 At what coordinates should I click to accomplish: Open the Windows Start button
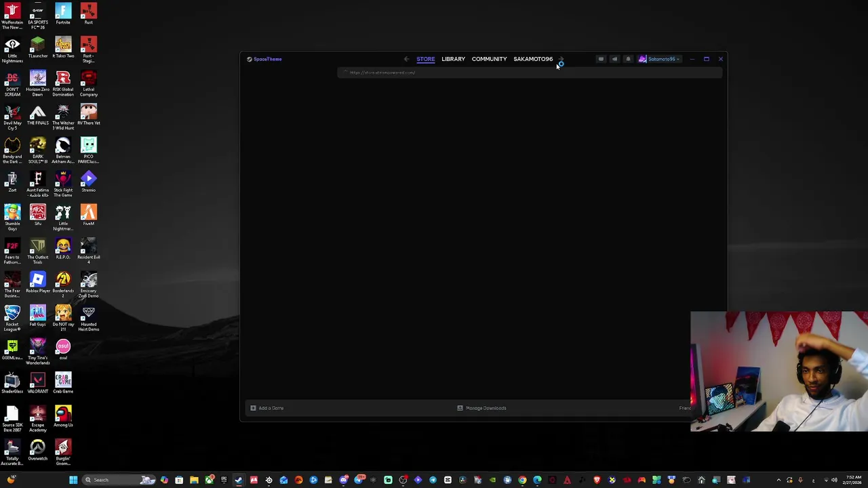coord(73,480)
